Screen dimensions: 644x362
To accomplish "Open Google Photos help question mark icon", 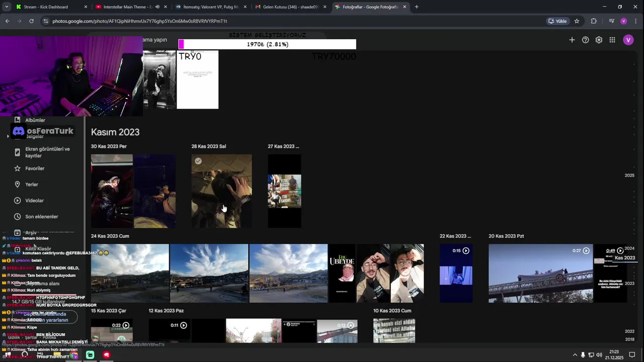I will click(x=585, y=40).
